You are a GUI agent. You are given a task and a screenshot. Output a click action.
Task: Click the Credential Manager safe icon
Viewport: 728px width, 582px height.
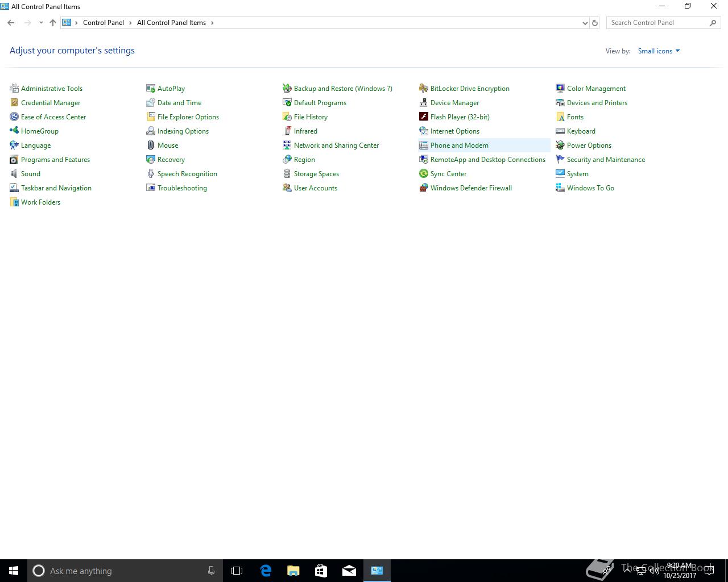(x=14, y=102)
